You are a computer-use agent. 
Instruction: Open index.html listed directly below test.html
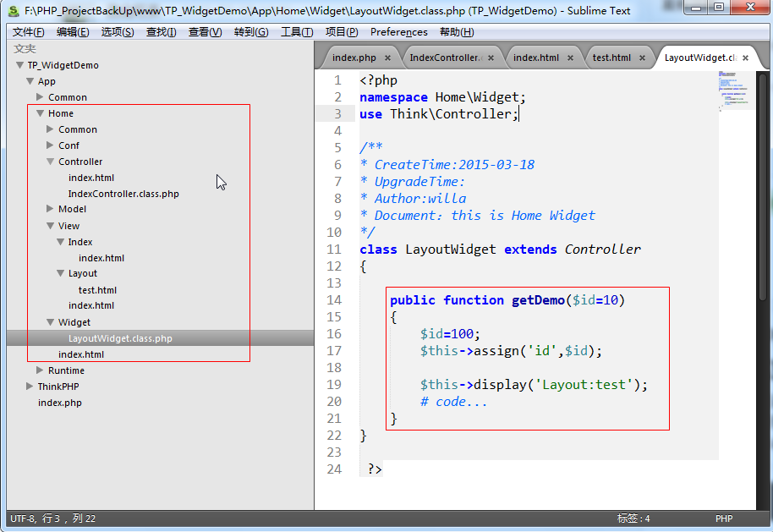pos(91,305)
